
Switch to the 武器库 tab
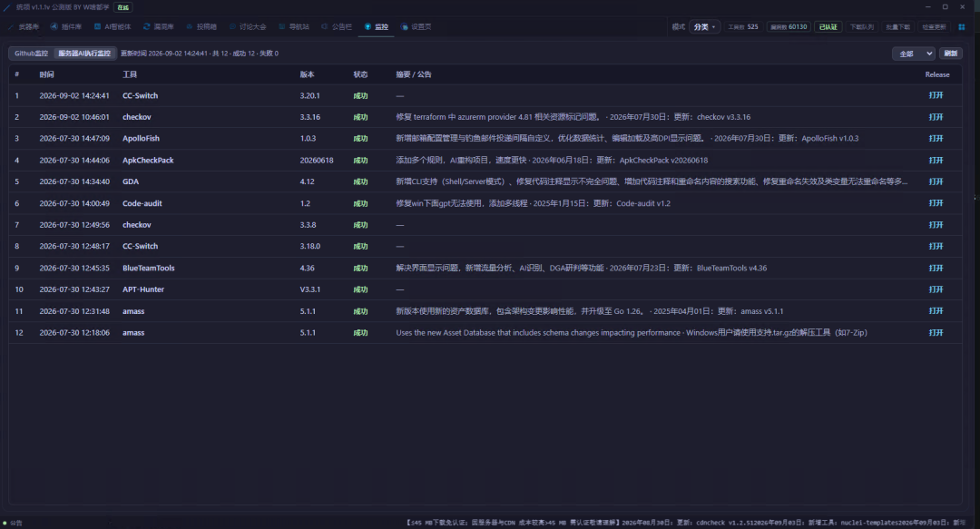point(23,27)
